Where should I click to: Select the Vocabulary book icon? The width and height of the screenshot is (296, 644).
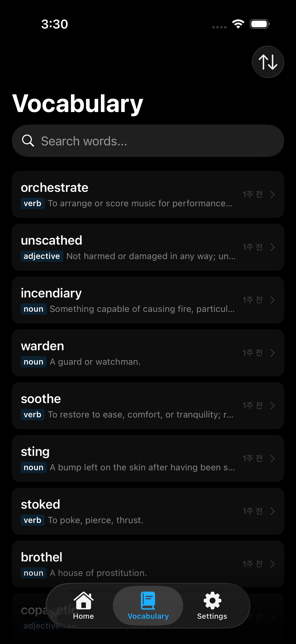pyautogui.click(x=148, y=601)
